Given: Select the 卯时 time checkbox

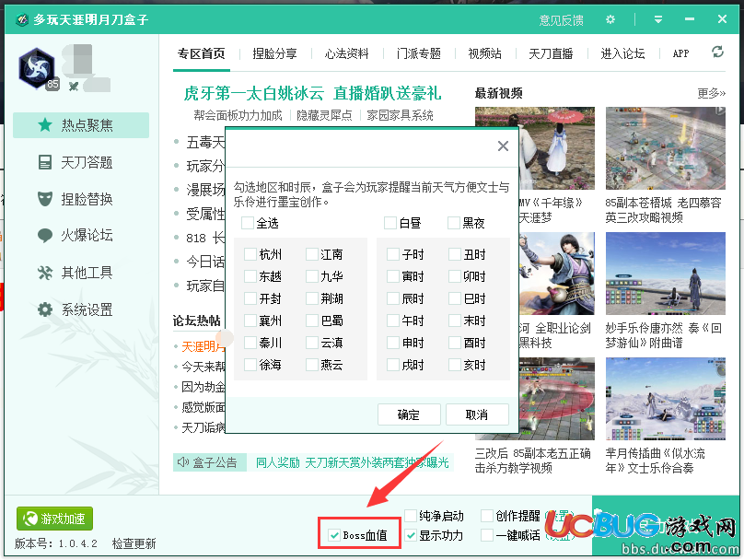Looking at the screenshot, I should pos(455,276).
